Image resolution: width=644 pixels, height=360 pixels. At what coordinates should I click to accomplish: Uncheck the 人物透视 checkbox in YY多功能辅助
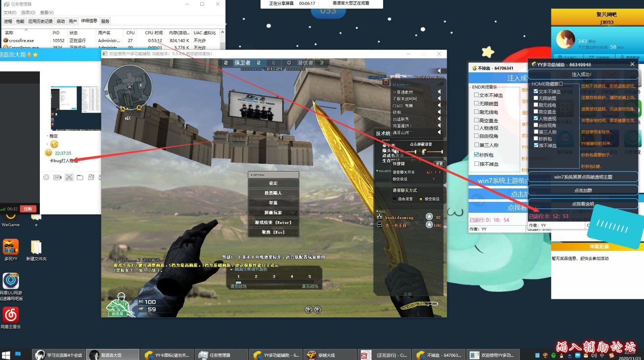(x=536, y=118)
